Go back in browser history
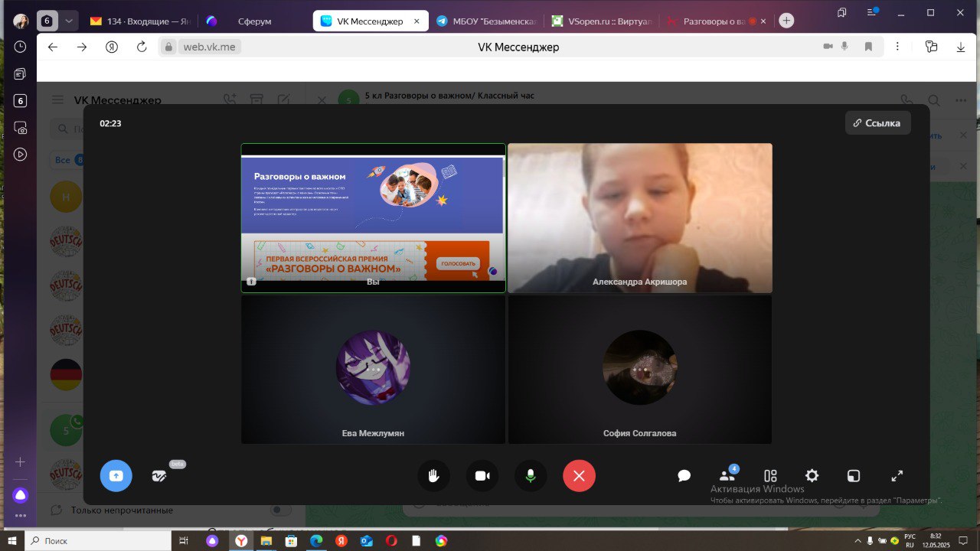Screen dimensions: 980x551 point(52,47)
